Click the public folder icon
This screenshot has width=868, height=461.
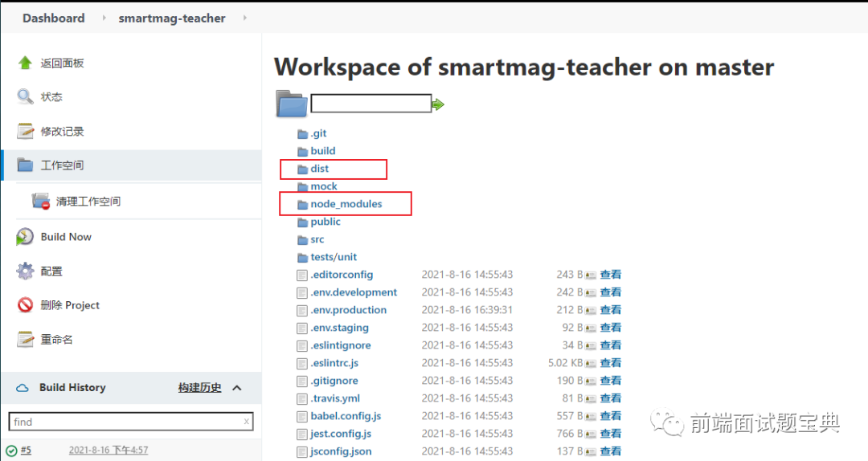pyautogui.click(x=302, y=222)
